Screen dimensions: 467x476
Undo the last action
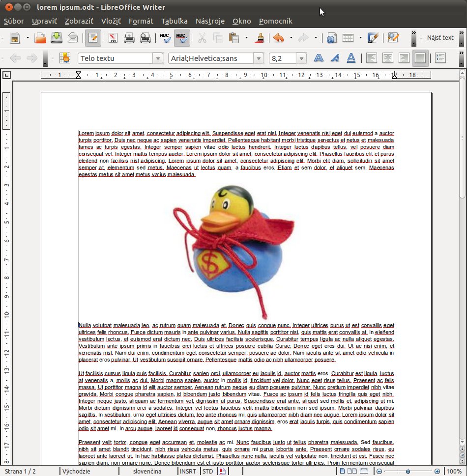[278, 38]
